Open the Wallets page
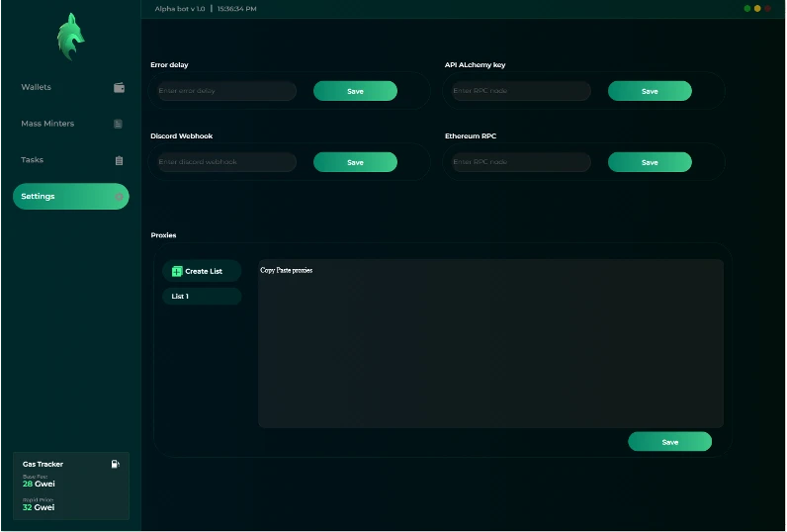The image size is (787, 532). [x=71, y=87]
